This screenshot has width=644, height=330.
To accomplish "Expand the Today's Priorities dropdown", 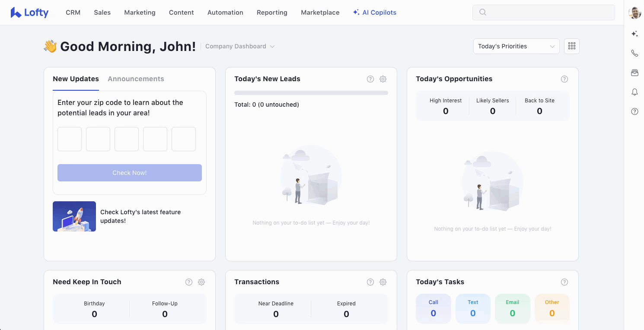I will [516, 46].
